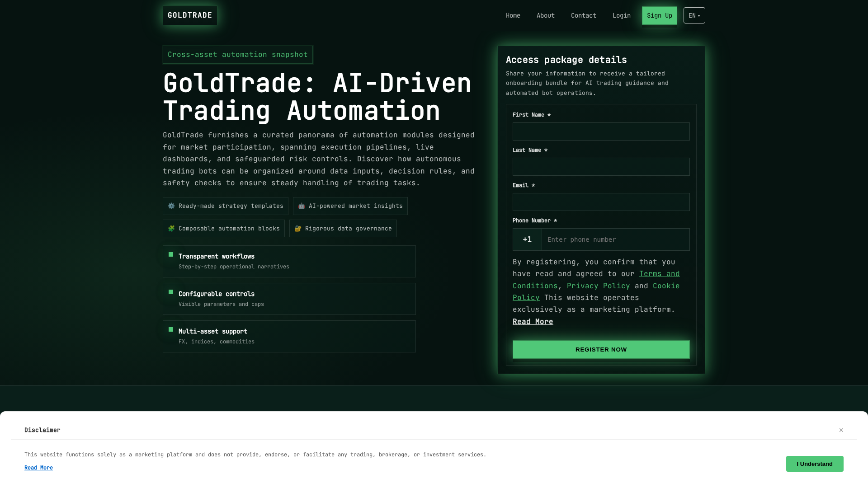The height and width of the screenshot is (488, 868).
Task: Open the Home nav item
Action: (x=513, y=15)
